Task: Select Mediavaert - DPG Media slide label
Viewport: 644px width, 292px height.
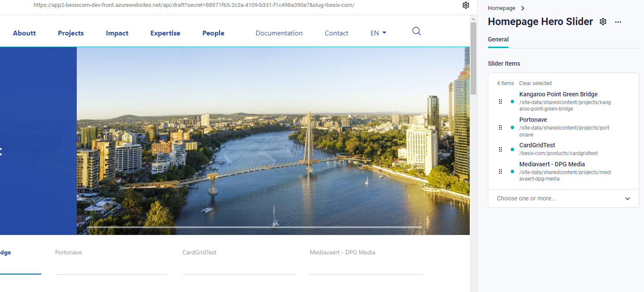Action: pyautogui.click(x=342, y=253)
